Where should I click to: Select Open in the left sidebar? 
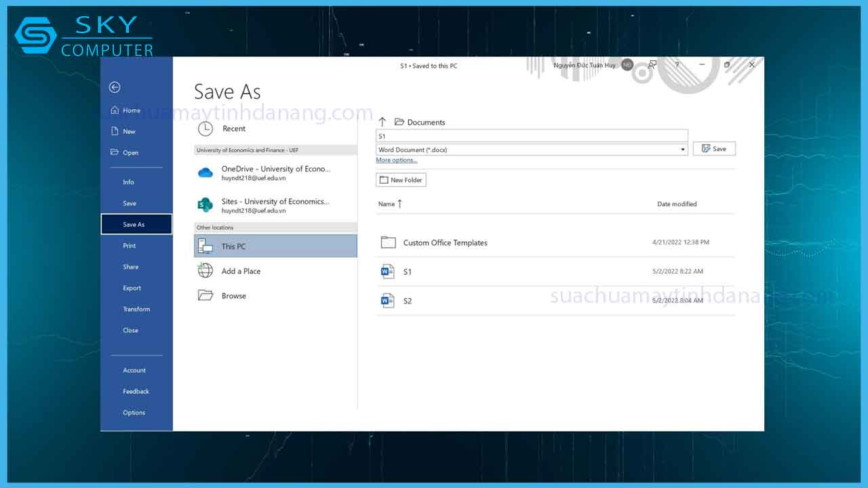click(x=125, y=152)
